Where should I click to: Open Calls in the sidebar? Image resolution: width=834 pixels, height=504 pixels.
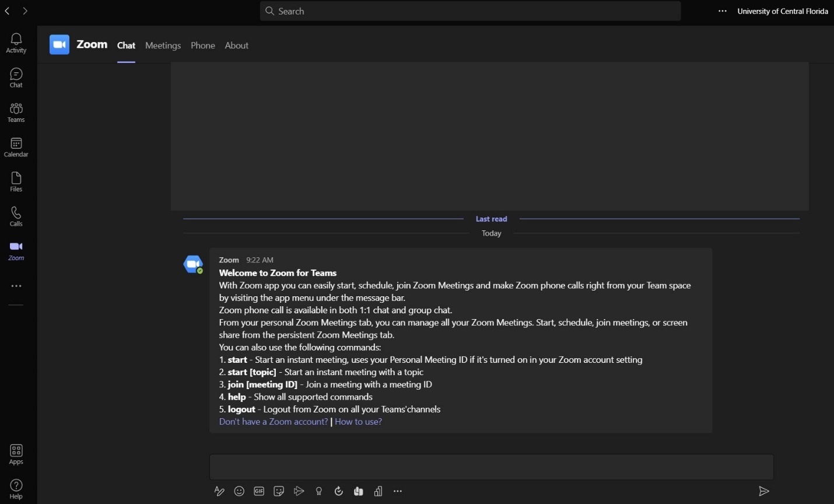pos(16,216)
